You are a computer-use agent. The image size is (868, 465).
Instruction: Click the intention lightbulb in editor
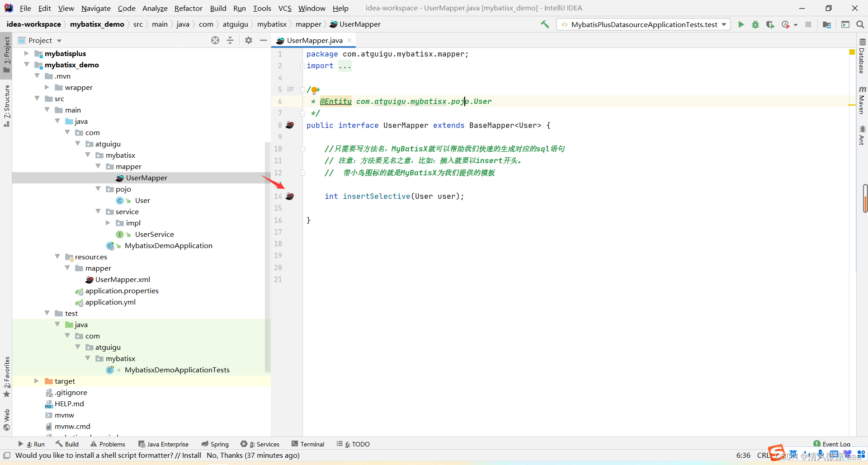[x=315, y=90]
